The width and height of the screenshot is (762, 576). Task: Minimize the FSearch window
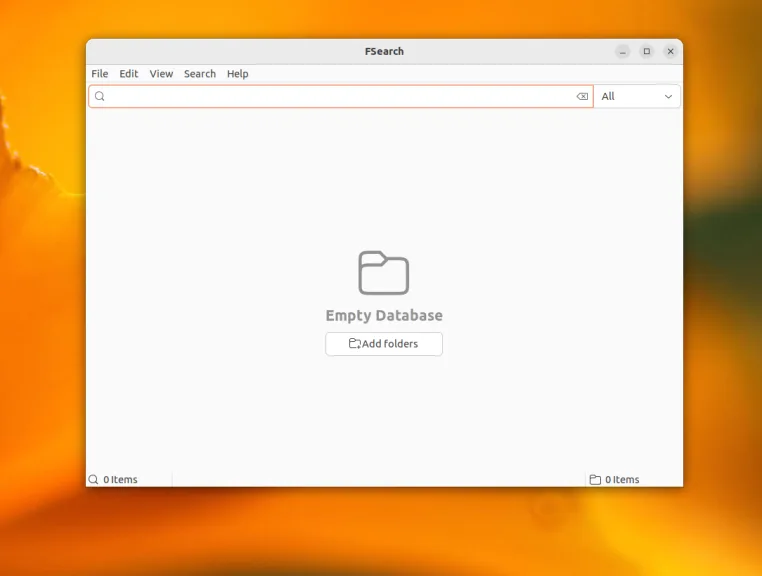[x=623, y=52]
